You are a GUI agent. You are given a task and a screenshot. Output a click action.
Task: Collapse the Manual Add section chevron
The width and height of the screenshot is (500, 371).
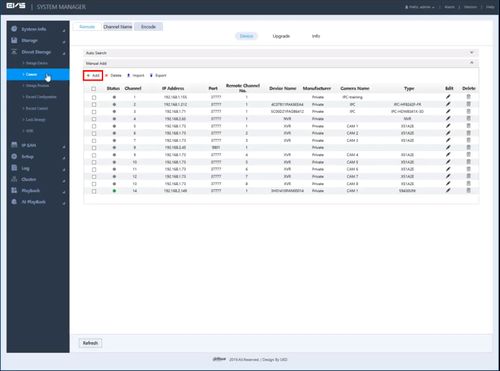[x=471, y=63]
